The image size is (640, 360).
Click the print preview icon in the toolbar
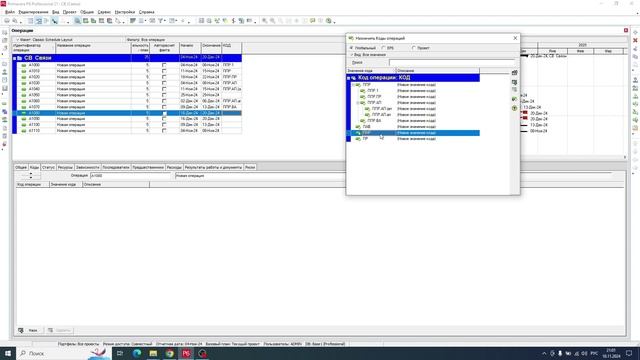pyautogui.click(x=15, y=21)
